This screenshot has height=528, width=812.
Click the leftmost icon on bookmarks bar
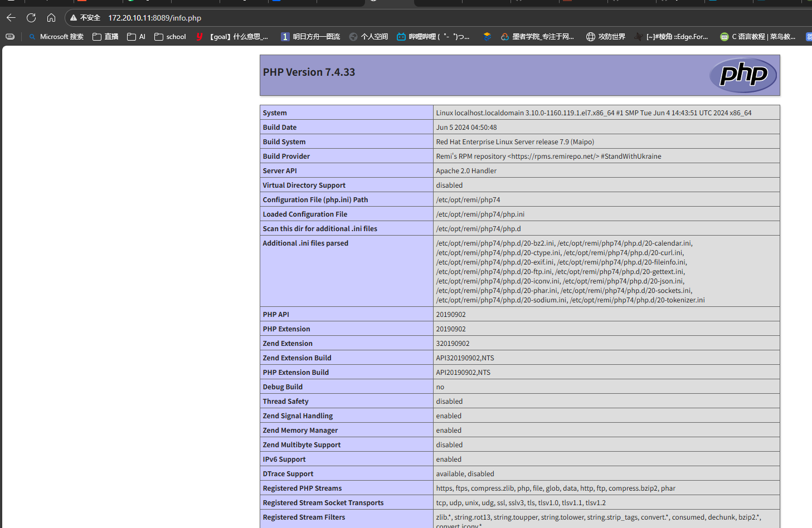coord(10,37)
